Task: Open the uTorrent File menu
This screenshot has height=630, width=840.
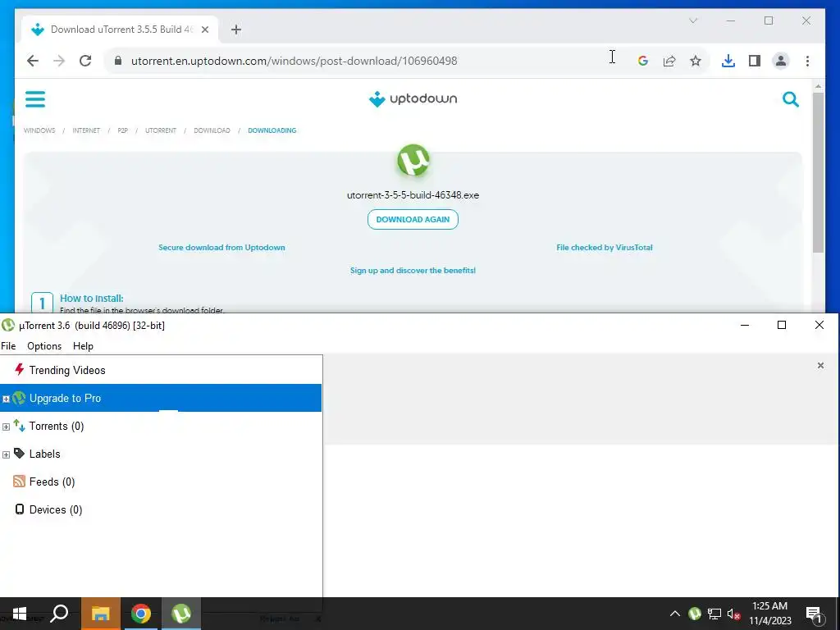Action: click(x=8, y=346)
